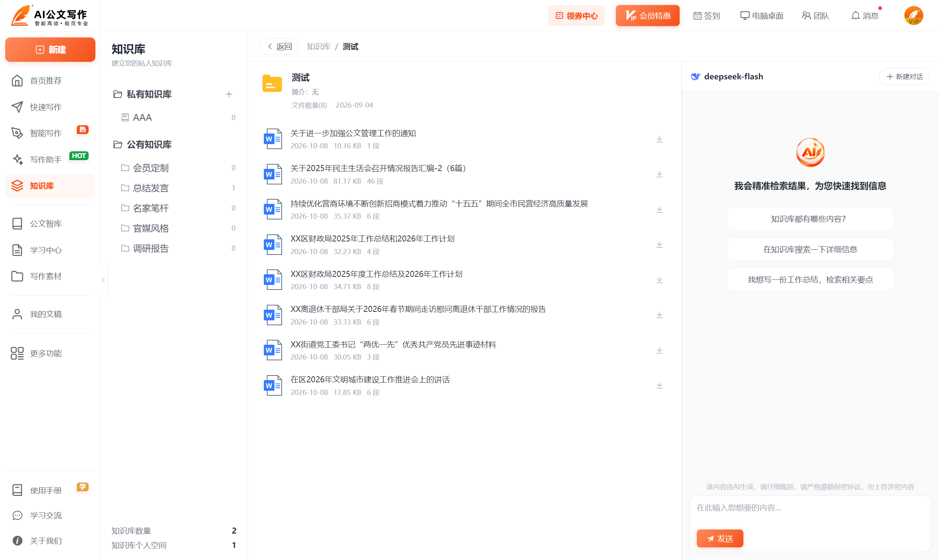939x560 pixels.
Task: Choose 我想写一份工作总结 suggestion
Action: pos(810,279)
